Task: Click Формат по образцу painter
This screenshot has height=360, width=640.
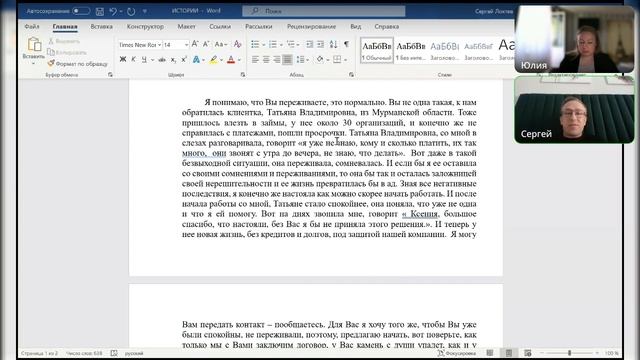Action: tap(78, 64)
